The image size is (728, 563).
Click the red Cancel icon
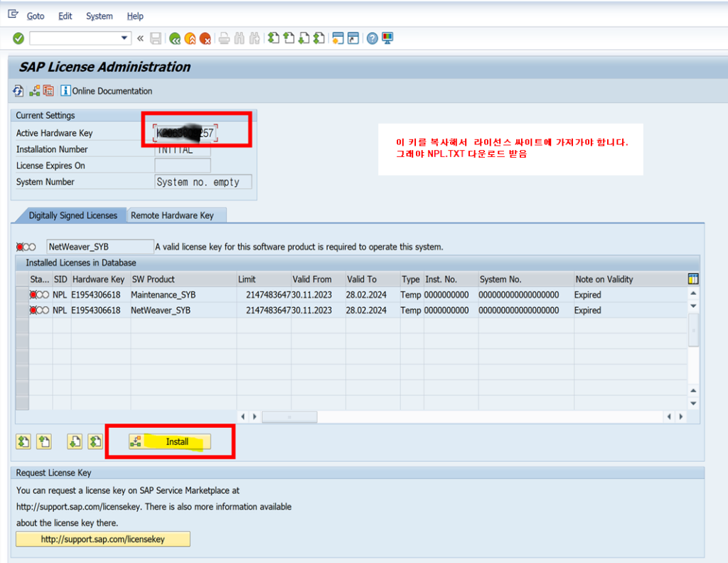[x=205, y=38]
